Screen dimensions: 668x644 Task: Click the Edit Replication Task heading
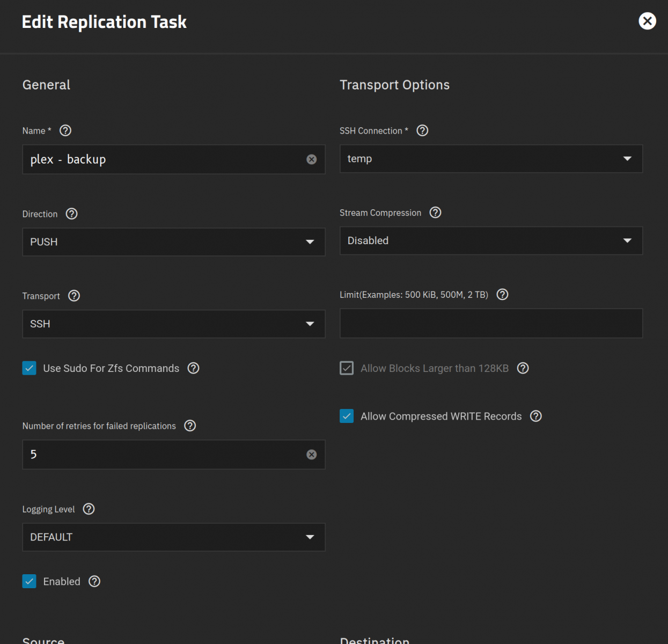coord(104,22)
